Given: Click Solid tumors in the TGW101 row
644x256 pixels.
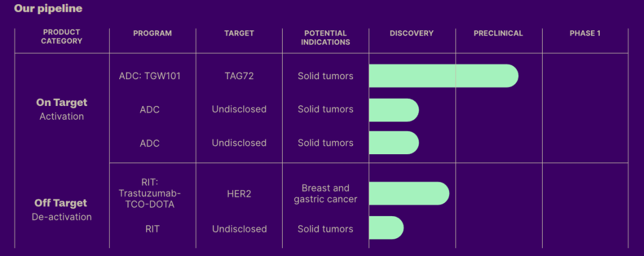Looking at the screenshot, I should 325,76.
